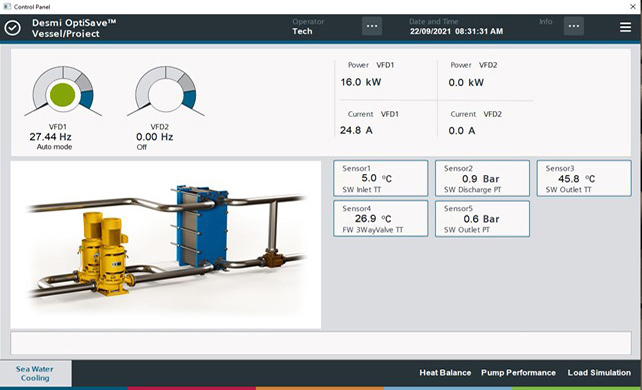Click the 0.00 Hz VFD2 value
The image size is (642, 390).
point(154,137)
